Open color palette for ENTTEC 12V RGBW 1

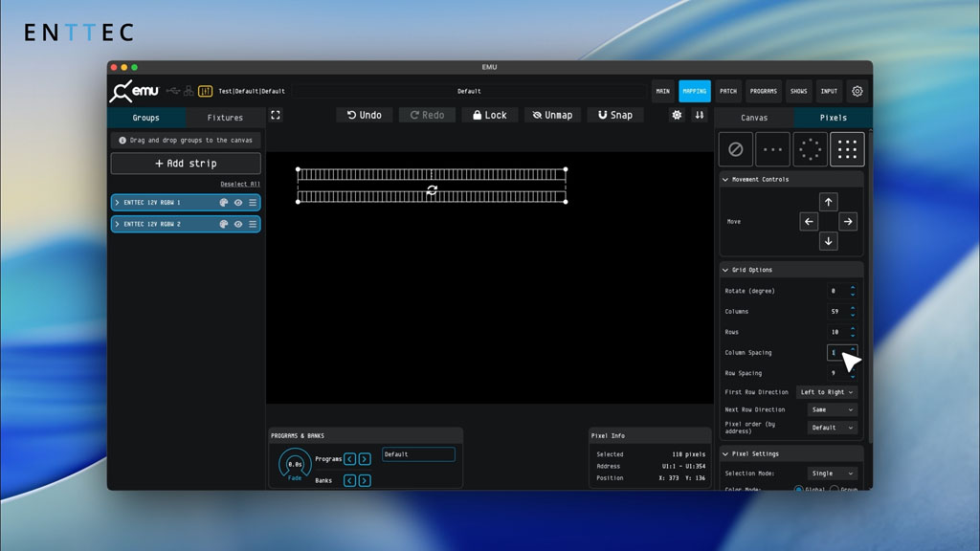(224, 203)
